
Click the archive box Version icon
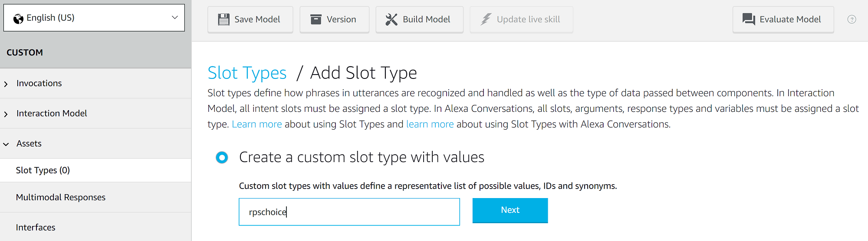click(x=316, y=19)
